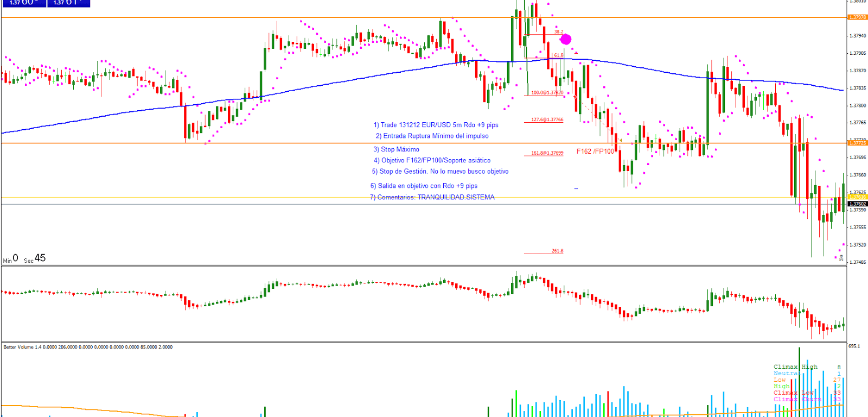Screen dimensions: 868x417
Task: Click the Better Volume 1.4 indicator title
Action: (x=88, y=347)
